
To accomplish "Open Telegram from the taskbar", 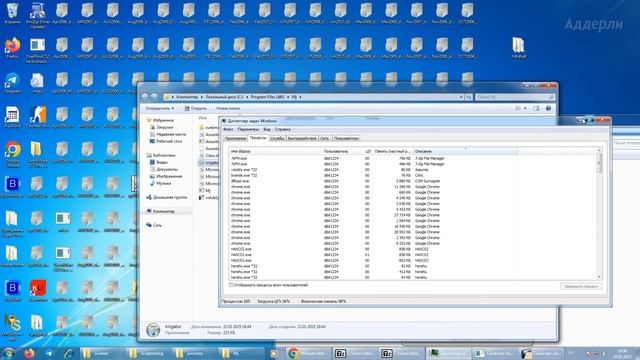I will click(49, 353).
